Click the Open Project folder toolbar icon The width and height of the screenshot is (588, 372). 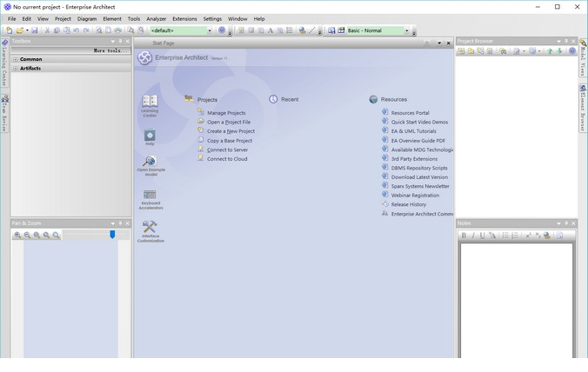click(x=19, y=30)
